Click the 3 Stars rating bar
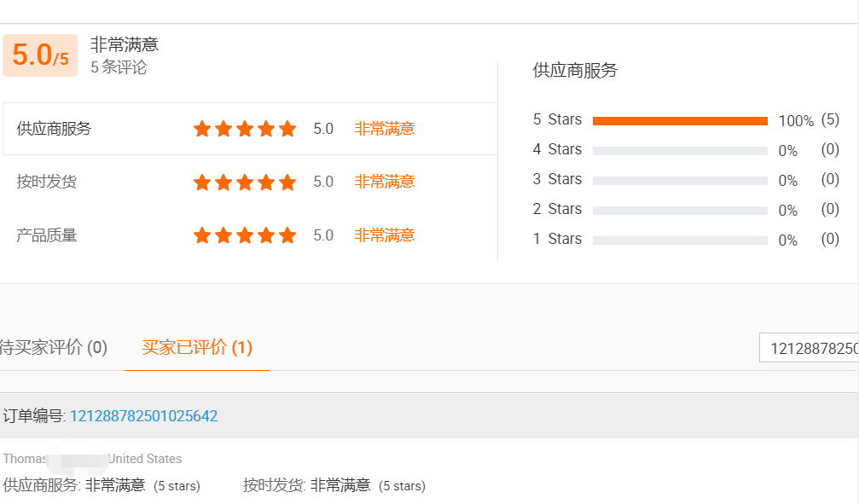Screen dimensions: 859x504 680,181
